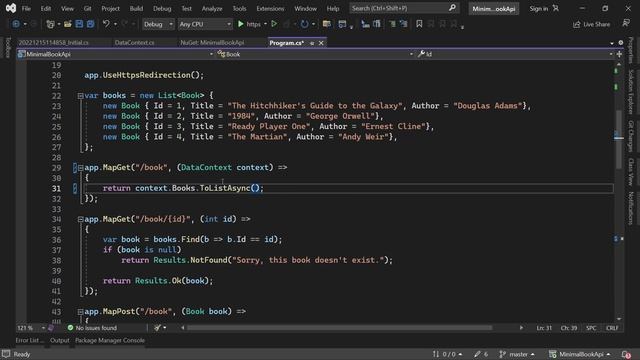This screenshot has width=640, height=360.
Task: Close the Program.cs tab
Action: point(321,43)
